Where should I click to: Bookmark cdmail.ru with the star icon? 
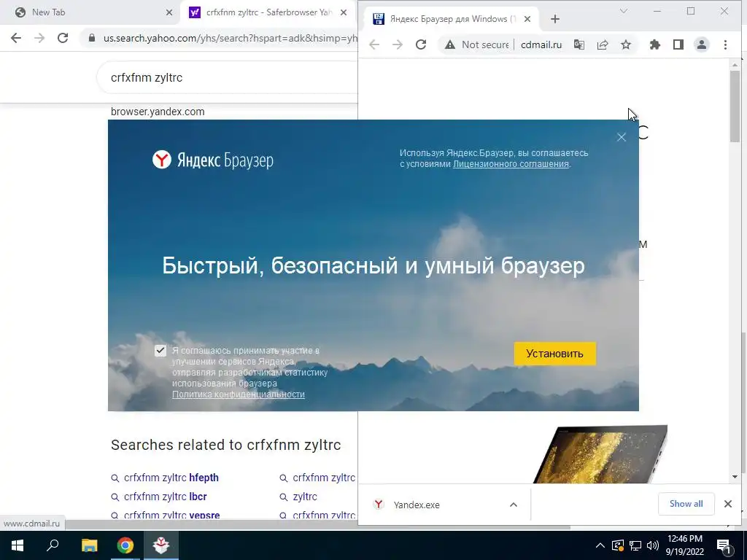(626, 44)
